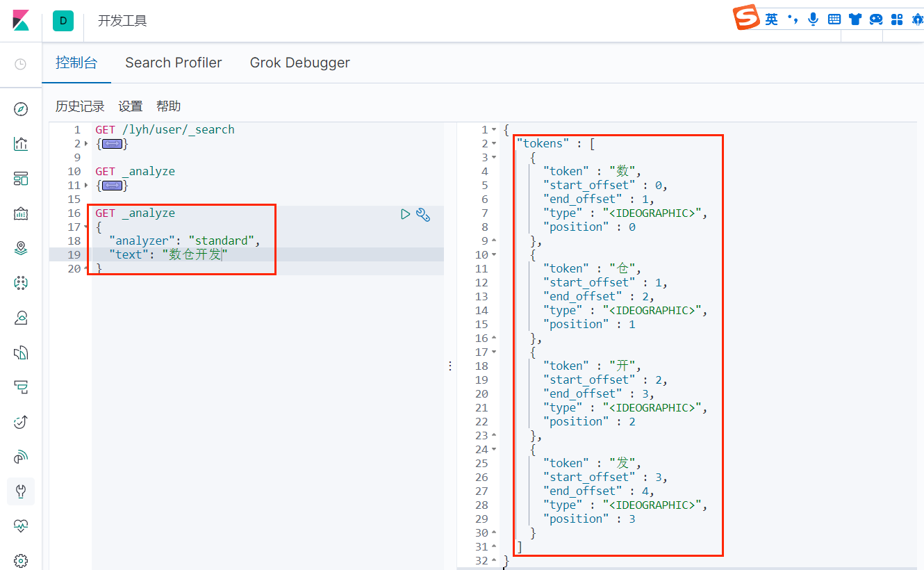The image size is (924, 570).
Task: Click the Kibana logo
Action: [x=21, y=20]
